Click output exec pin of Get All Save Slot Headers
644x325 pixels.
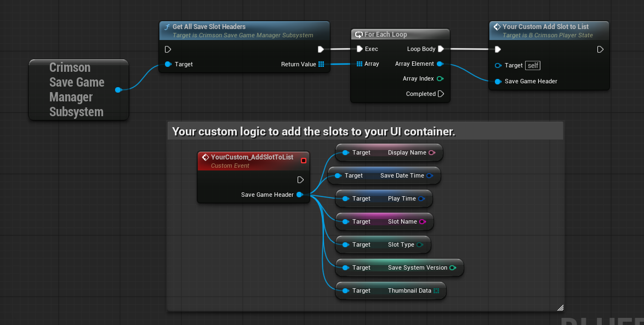click(x=321, y=49)
